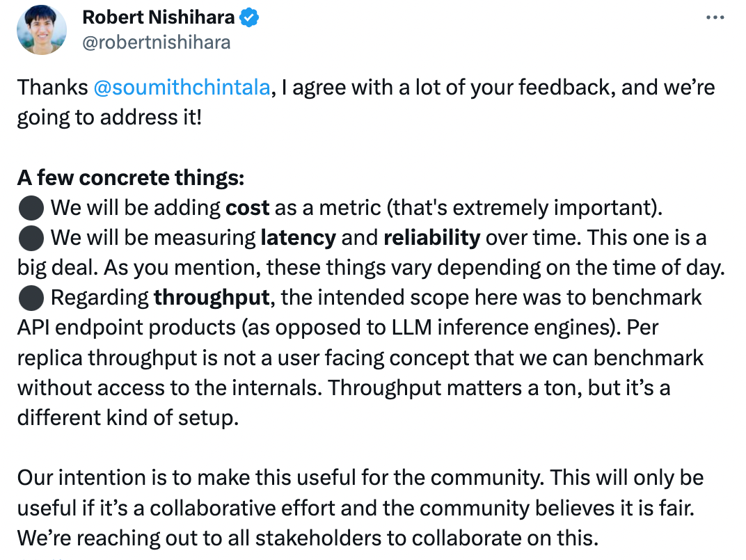Click the bold word 'latency'
The image size is (746, 560).
tap(299, 238)
